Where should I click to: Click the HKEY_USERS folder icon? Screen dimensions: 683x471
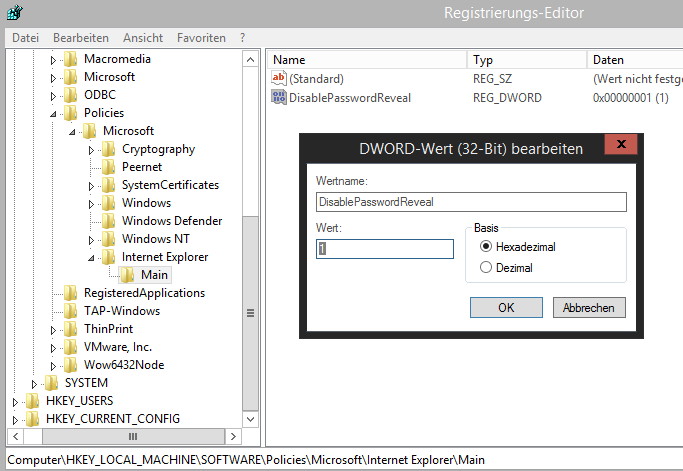coord(33,401)
